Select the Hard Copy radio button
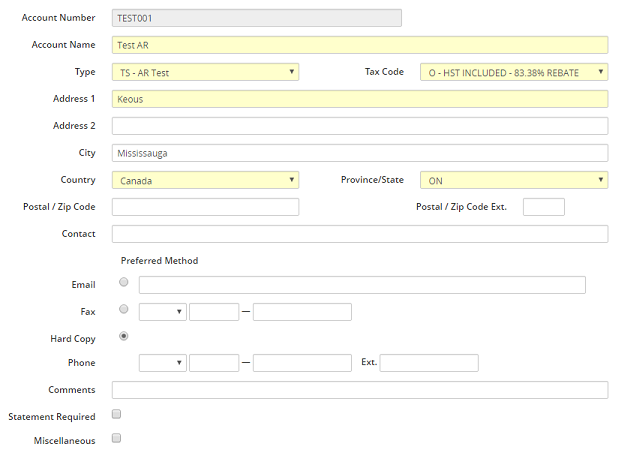 [x=124, y=337]
